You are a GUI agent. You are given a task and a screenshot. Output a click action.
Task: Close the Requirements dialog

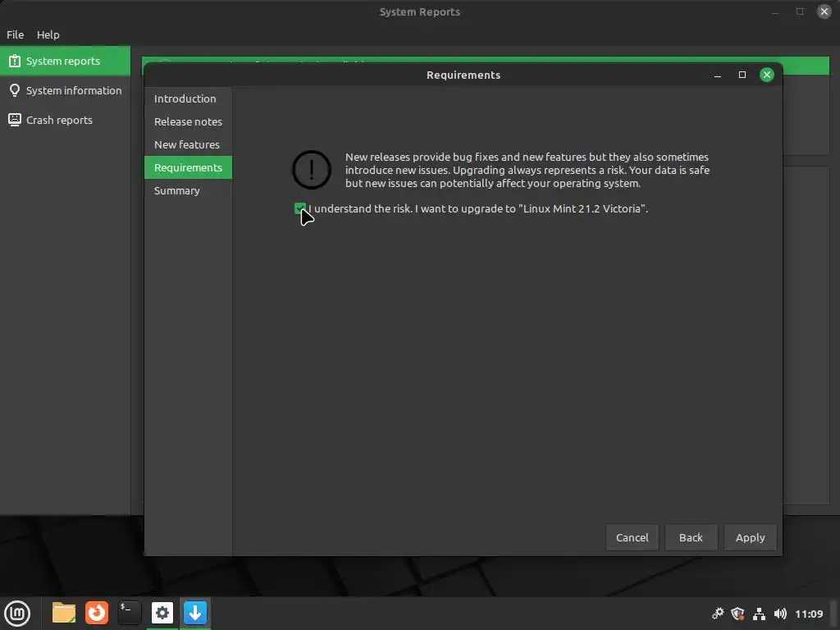pyautogui.click(x=767, y=75)
